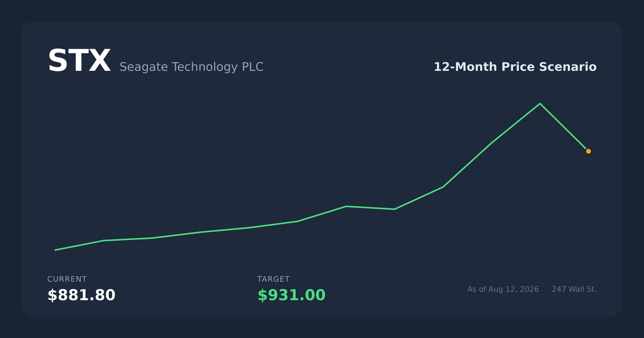Click the TARGET label
The width and height of the screenshot is (644, 338).
coord(273,279)
